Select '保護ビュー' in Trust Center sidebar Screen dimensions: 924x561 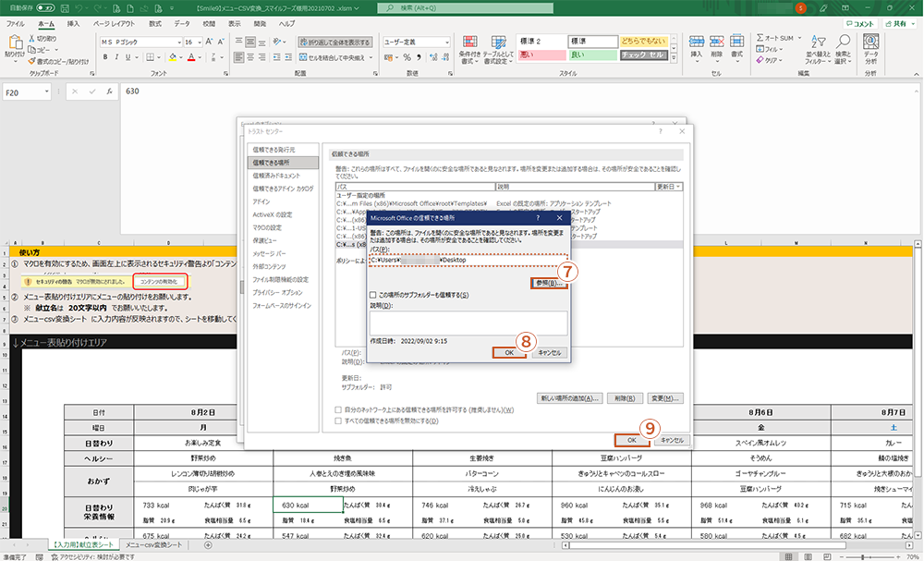(264, 240)
